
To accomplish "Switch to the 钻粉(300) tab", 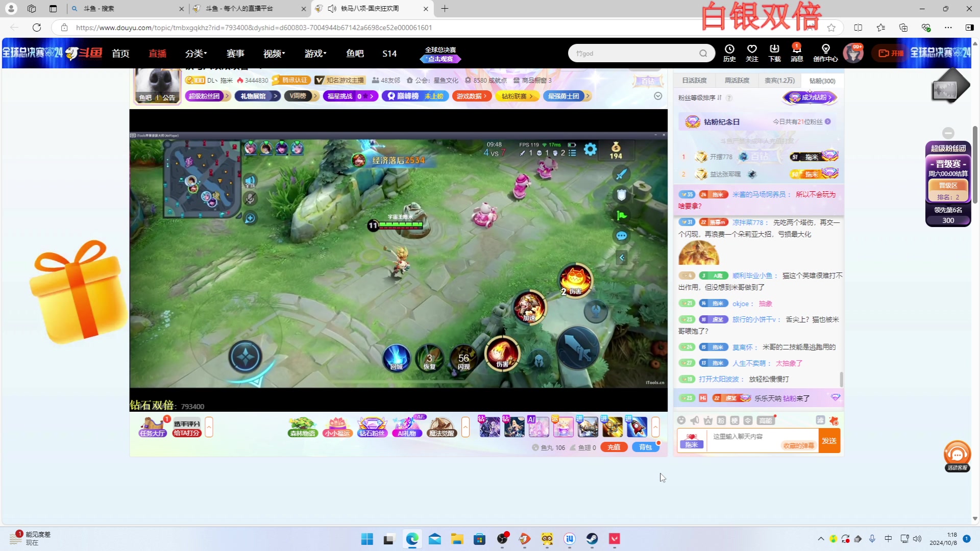I will pos(822,81).
